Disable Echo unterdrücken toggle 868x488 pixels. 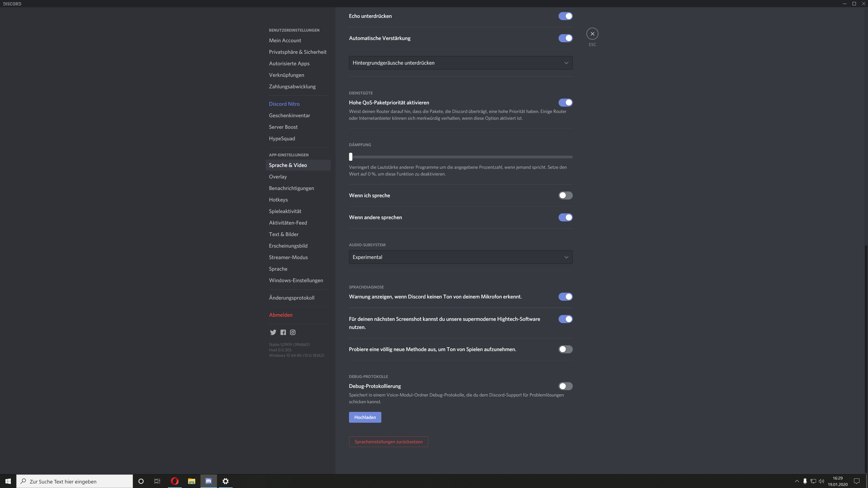(565, 16)
